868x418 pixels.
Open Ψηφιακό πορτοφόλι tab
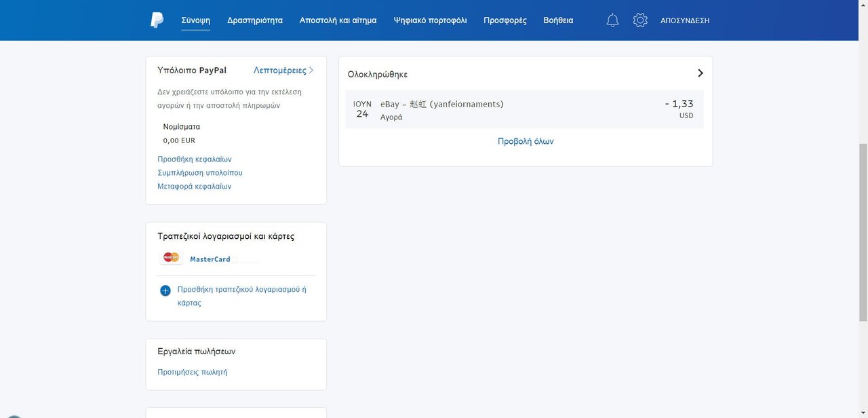coord(430,20)
